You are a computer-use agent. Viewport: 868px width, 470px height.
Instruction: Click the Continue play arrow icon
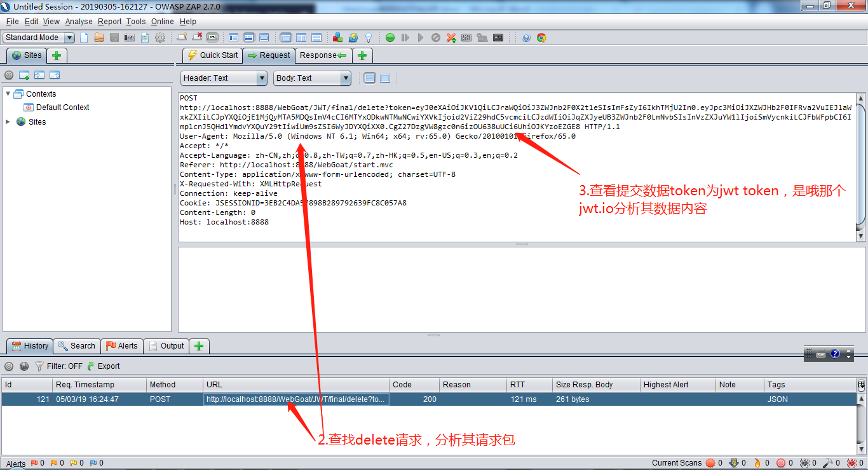(420, 38)
